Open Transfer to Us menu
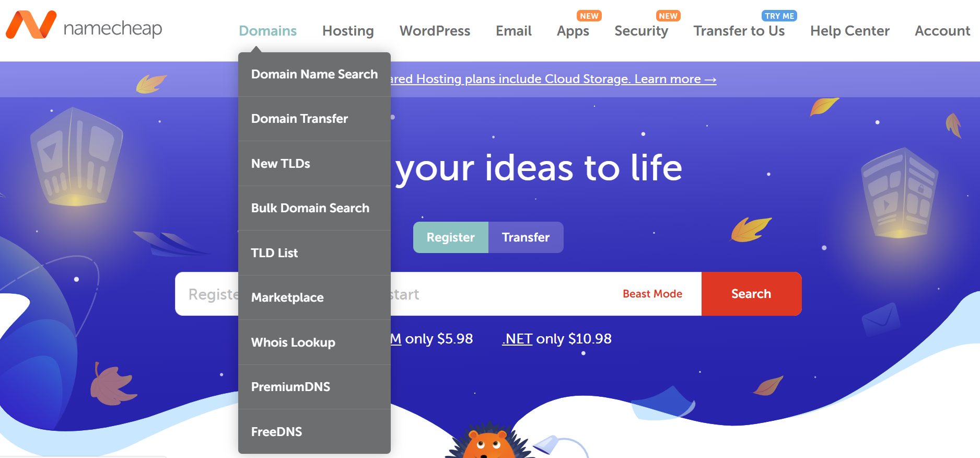Screen dimensions: 980x458 pos(739,31)
